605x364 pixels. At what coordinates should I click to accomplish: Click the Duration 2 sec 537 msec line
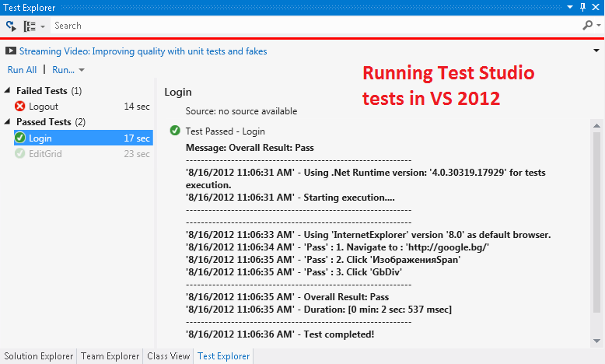(319, 310)
